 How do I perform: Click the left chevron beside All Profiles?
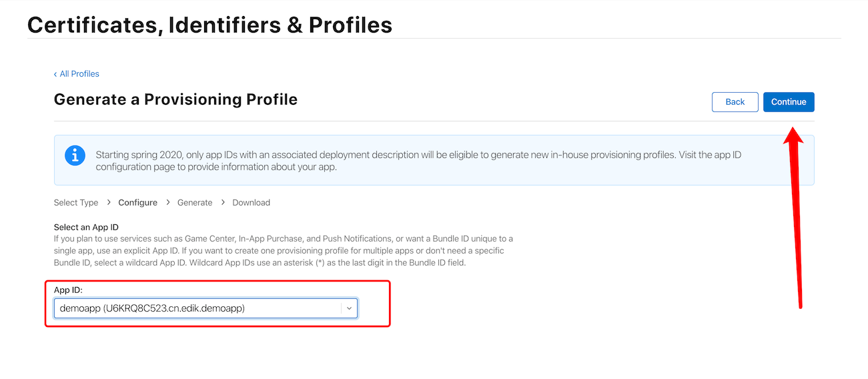[x=55, y=74]
